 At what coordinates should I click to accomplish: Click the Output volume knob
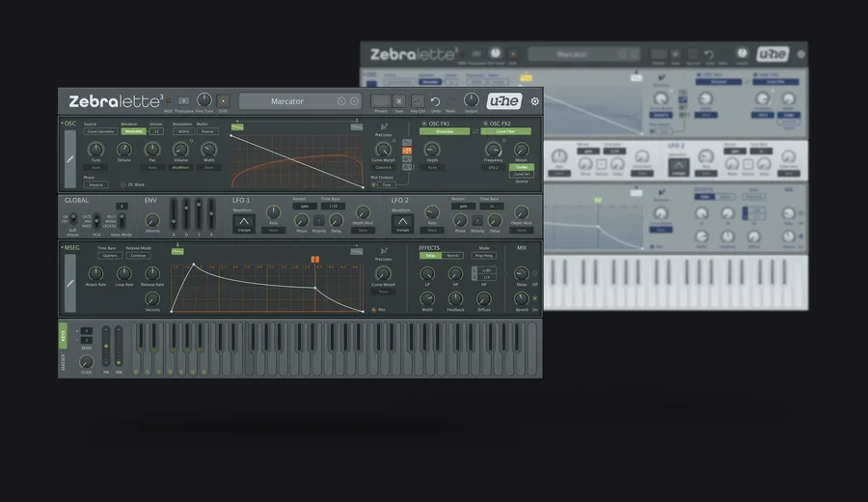471,100
